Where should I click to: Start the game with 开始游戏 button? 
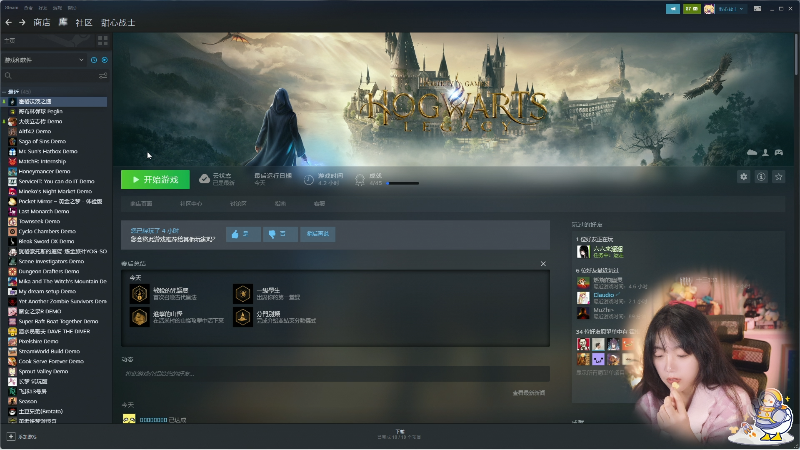155,180
